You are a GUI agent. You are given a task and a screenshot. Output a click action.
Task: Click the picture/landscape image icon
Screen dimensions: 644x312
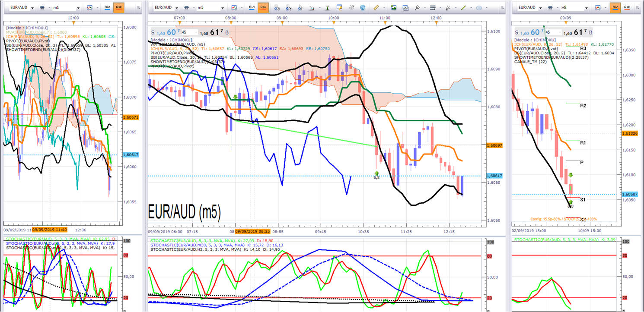[x=394, y=8]
